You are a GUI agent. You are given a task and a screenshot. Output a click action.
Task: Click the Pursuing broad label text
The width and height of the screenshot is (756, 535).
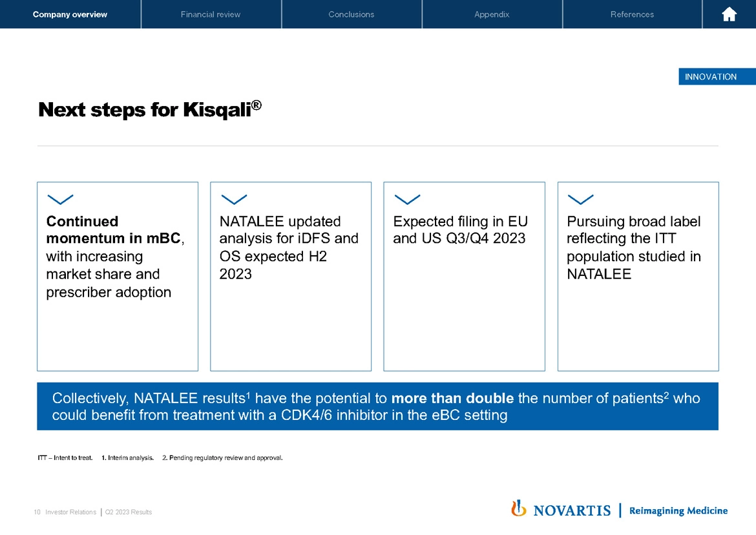(x=633, y=247)
